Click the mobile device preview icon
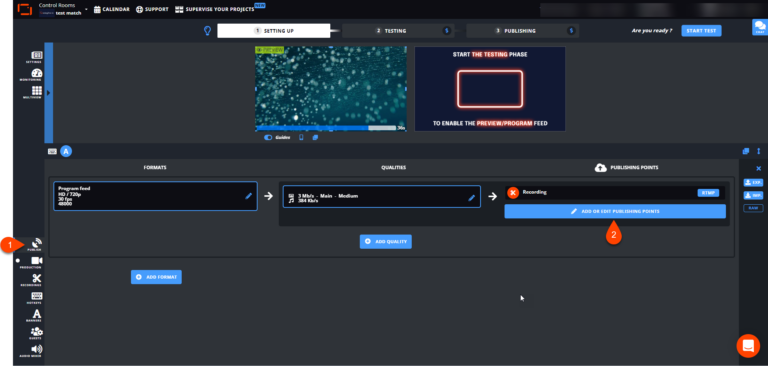This screenshot has height=366, width=768. coord(301,138)
